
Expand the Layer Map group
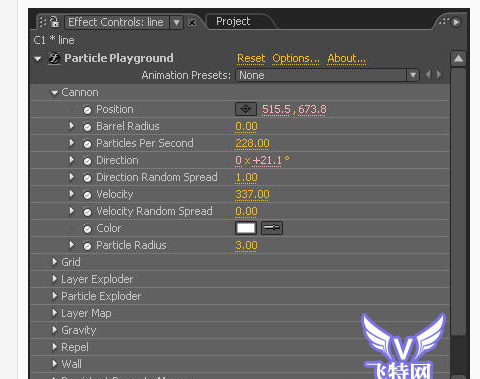tap(55, 313)
